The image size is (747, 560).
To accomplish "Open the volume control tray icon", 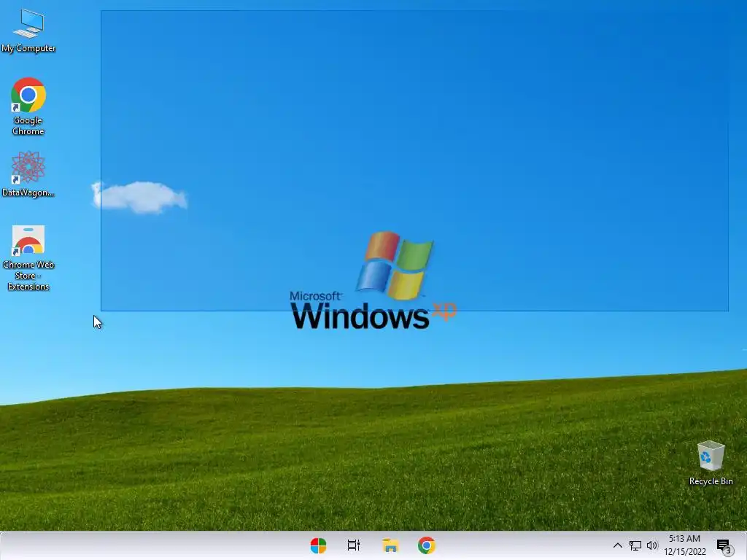I will point(651,545).
